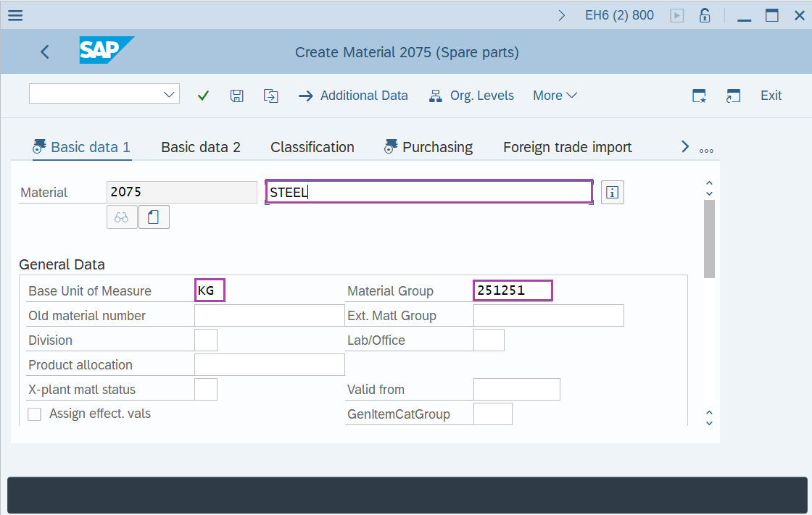Open the Purchasing tab

[436, 147]
